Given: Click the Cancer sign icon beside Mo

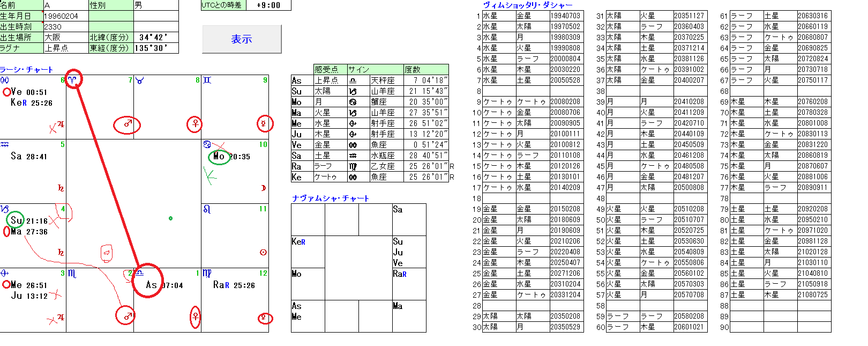Looking at the screenshot, I should [207, 145].
